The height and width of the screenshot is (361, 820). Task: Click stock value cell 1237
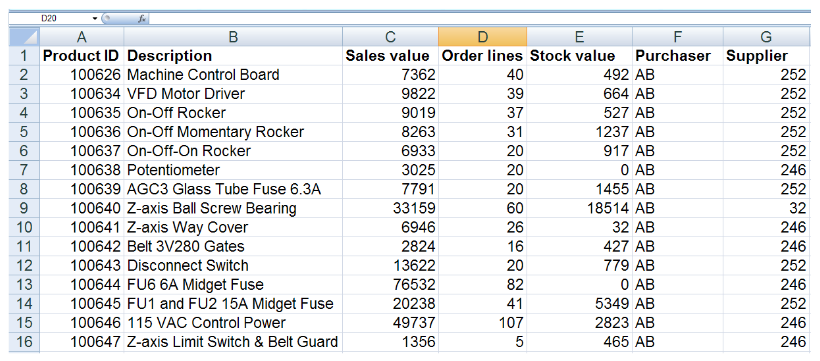pyautogui.click(x=579, y=132)
